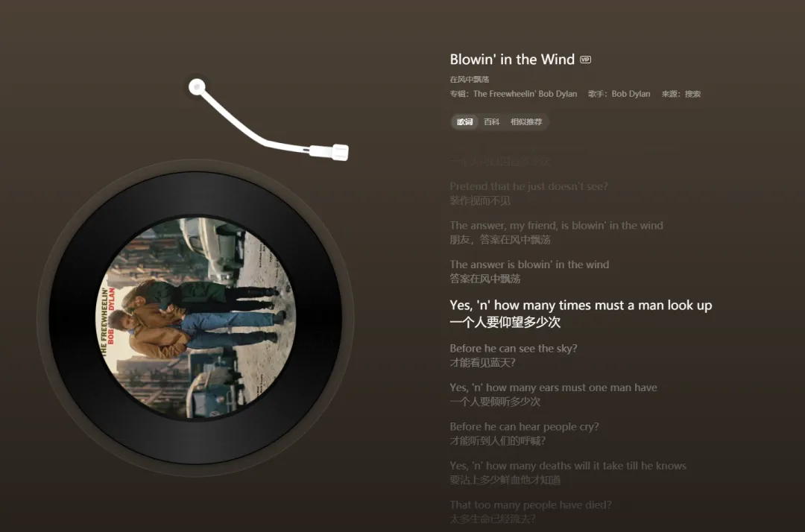
Task: Click the 搜索 source link
Action: pos(692,94)
